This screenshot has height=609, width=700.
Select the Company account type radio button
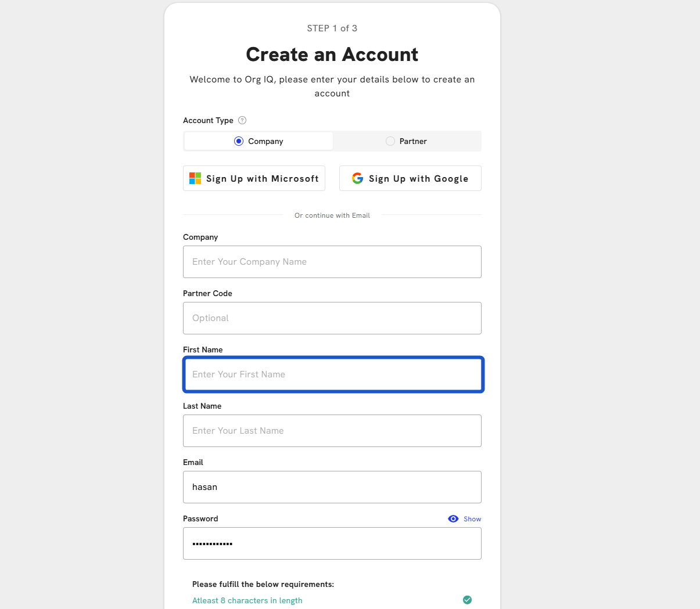pyautogui.click(x=239, y=141)
